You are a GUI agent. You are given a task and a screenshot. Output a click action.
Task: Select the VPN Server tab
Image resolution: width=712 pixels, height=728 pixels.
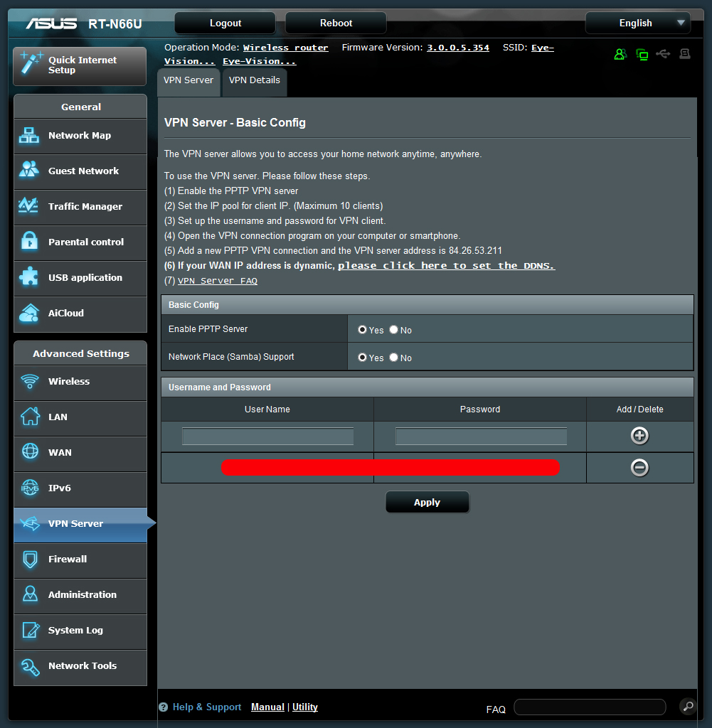(188, 80)
